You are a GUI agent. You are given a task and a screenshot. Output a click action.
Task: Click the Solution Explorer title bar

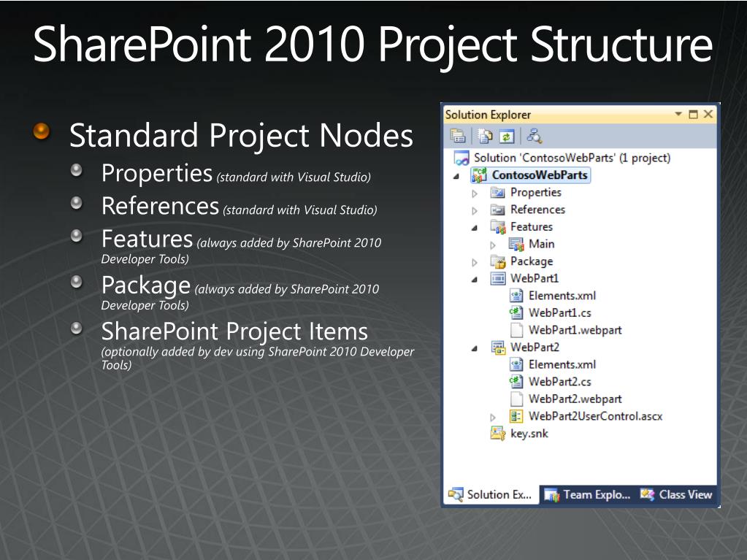[x=579, y=115]
